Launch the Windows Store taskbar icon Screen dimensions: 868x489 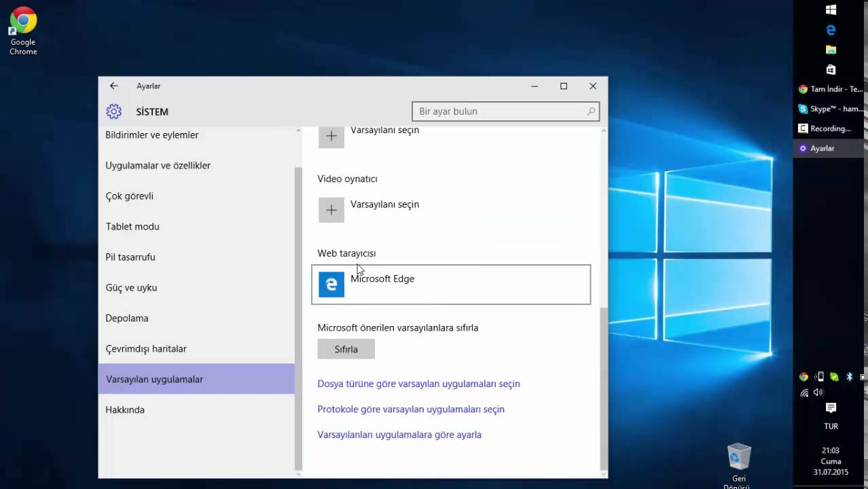point(830,69)
